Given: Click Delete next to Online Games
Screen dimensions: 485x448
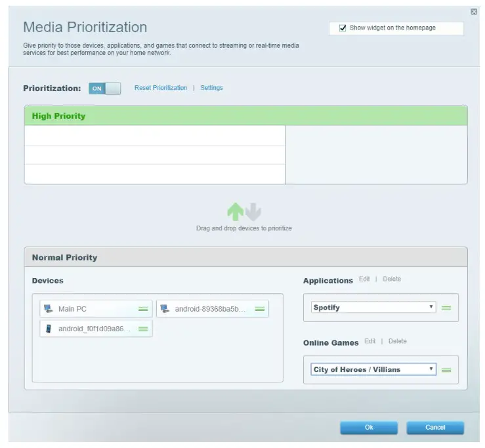Looking at the screenshot, I should pyautogui.click(x=398, y=341).
